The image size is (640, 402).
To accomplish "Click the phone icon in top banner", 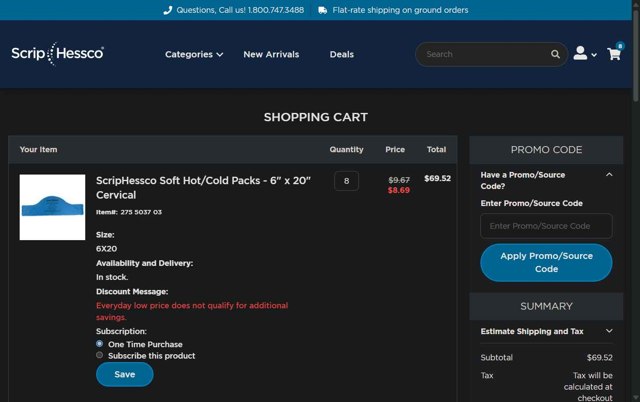I will click(167, 10).
